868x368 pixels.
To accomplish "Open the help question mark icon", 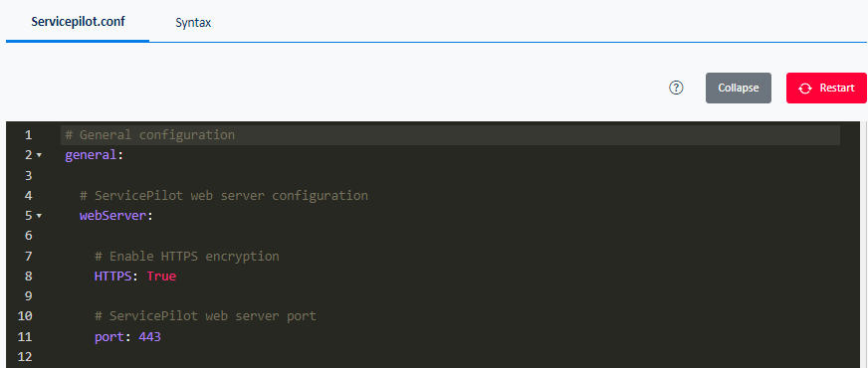I will pos(676,88).
